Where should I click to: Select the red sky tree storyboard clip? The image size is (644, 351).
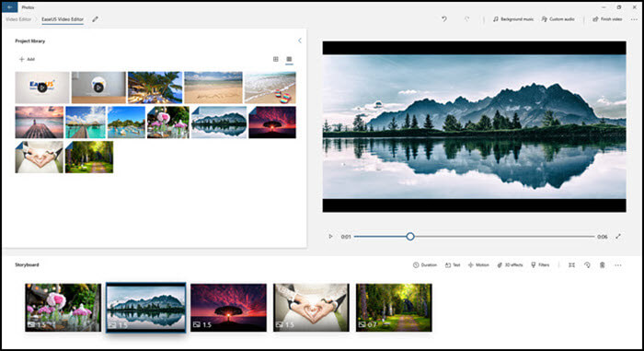coord(228,308)
